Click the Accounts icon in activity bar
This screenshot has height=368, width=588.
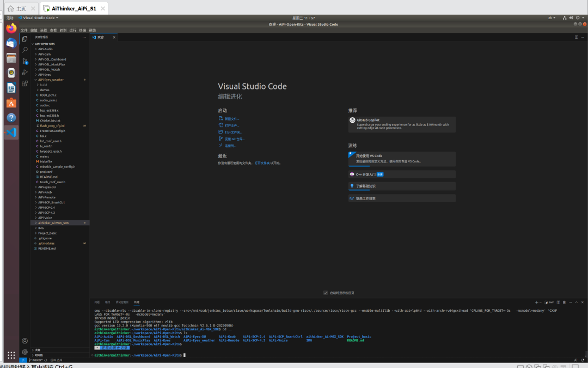[25, 341]
